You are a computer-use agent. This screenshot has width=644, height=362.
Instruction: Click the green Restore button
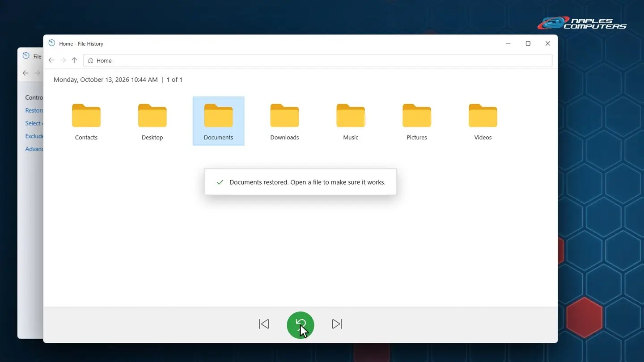301,325
